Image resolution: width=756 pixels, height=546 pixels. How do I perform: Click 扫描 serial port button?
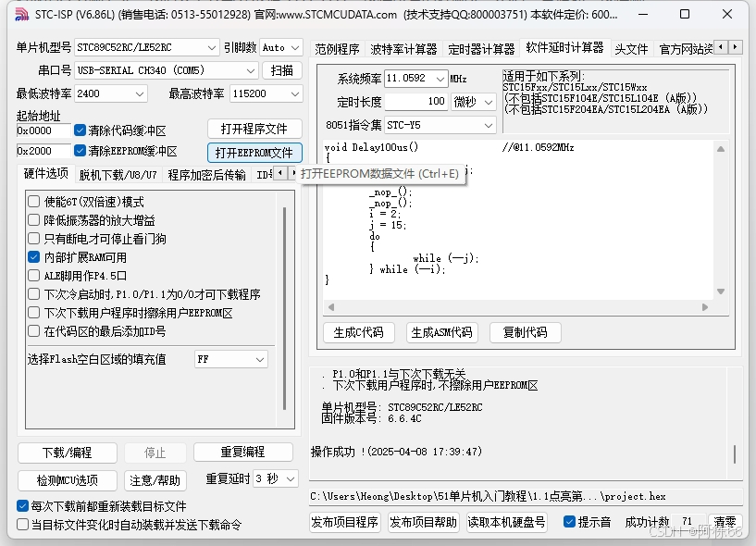(x=282, y=70)
